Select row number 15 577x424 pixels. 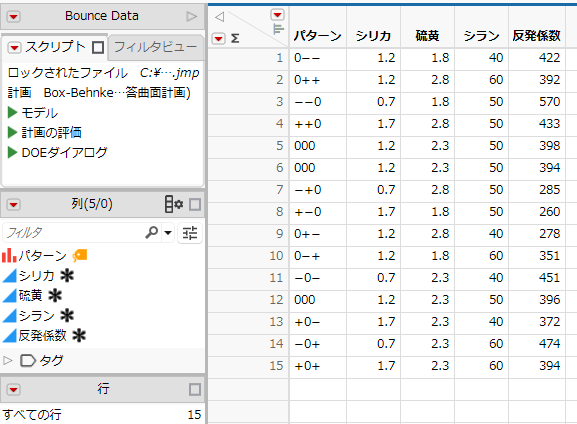click(x=276, y=365)
